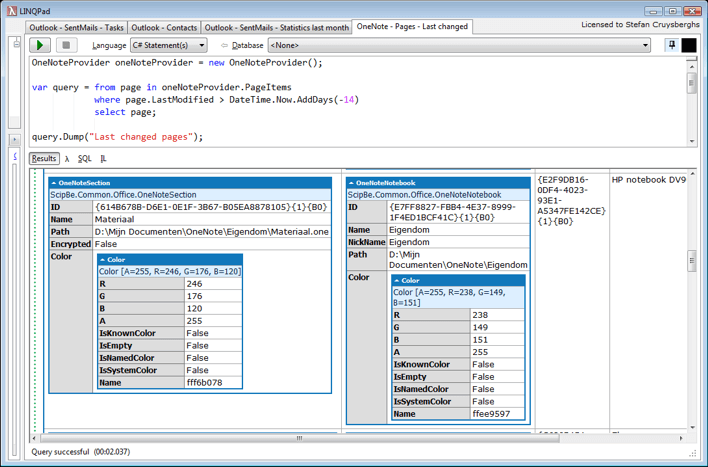This screenshot has height=467, width=708.
Task: Switch to the IL results view
Action: (103, 159)
